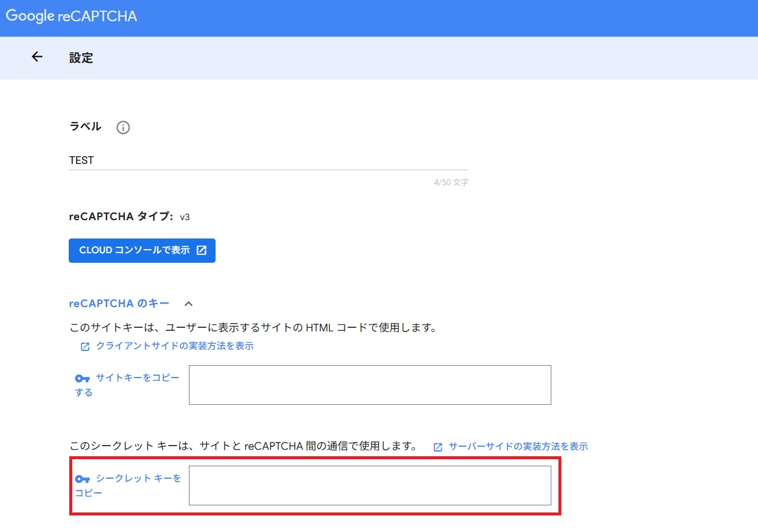Image resolution: width=758 pixels, height=532 pixels.
Task: Click the external-link icon before クライアントサイドの実装方法を表示
Action: point(85,346)
